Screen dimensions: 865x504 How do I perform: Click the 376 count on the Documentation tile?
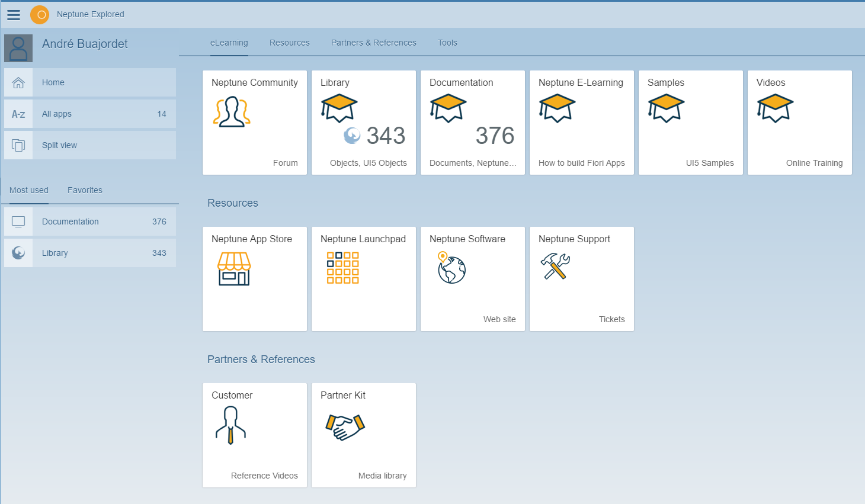point(495,136)
